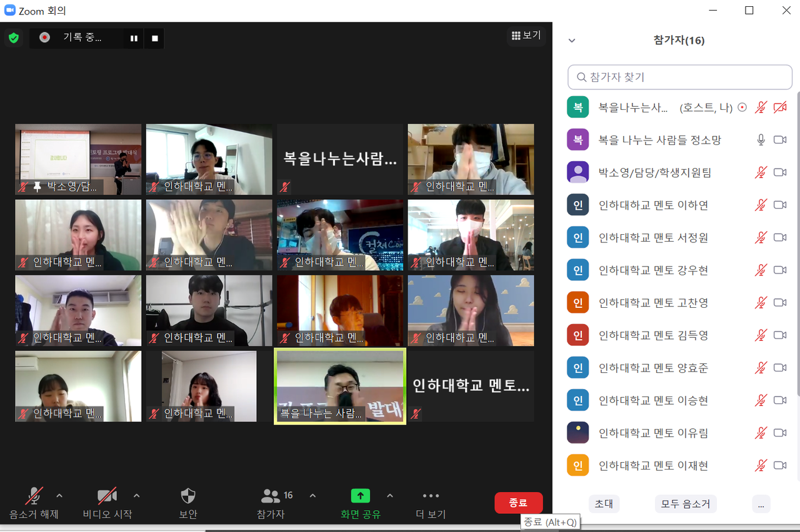Expand audio options arrow next to 음소거 해제
800x532 pixels.
[x=59, y=496]
